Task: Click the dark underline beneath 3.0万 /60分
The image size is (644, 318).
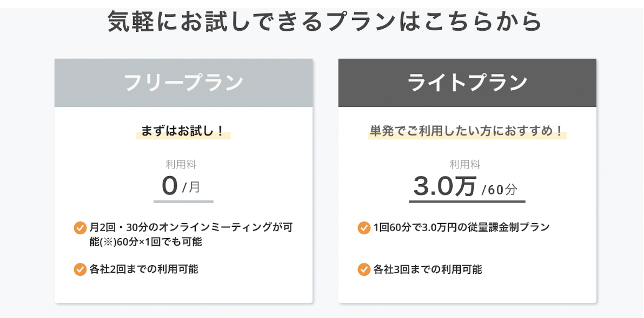Action: (467, 201)
